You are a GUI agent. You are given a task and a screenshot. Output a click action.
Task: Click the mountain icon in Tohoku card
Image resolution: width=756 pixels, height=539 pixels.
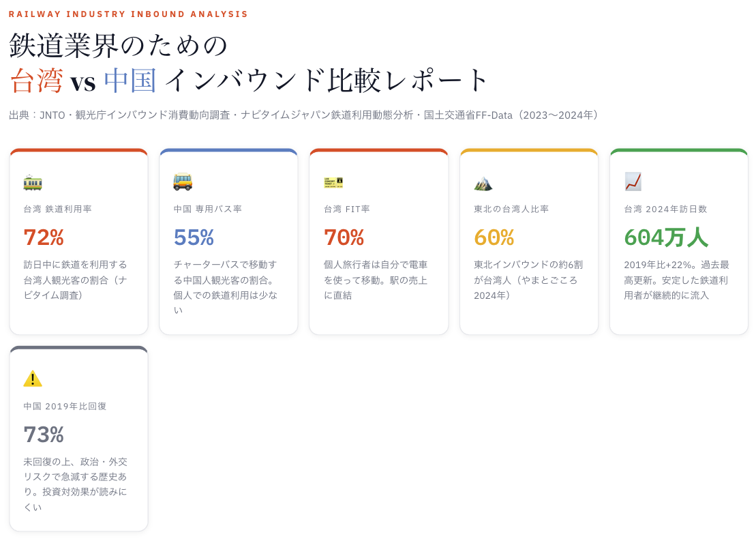pyautogui.click(x=483, y=182)
